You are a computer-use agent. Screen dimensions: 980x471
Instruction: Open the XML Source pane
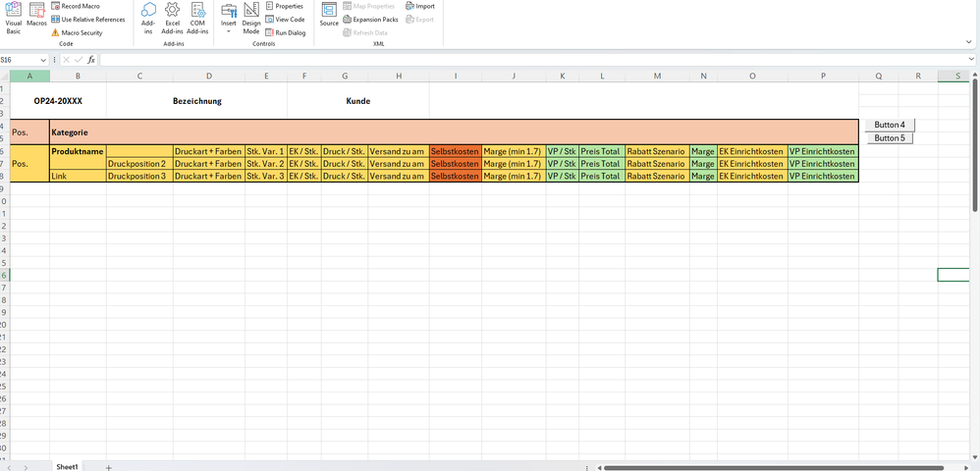click(x=329, y=15)
